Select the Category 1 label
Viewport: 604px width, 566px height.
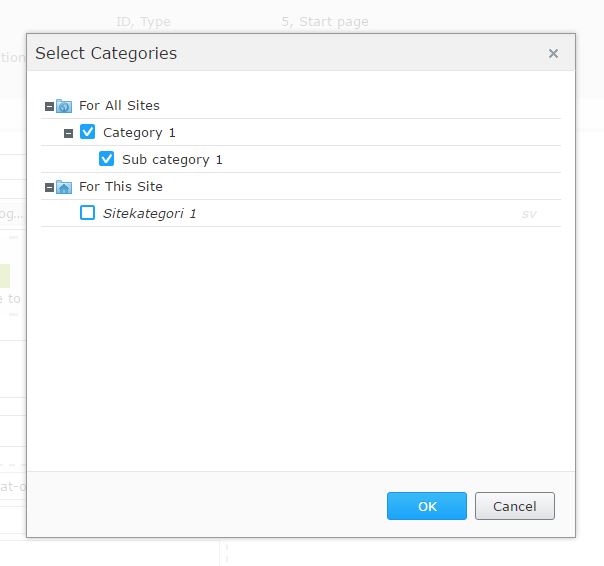[x=139, y=133]
